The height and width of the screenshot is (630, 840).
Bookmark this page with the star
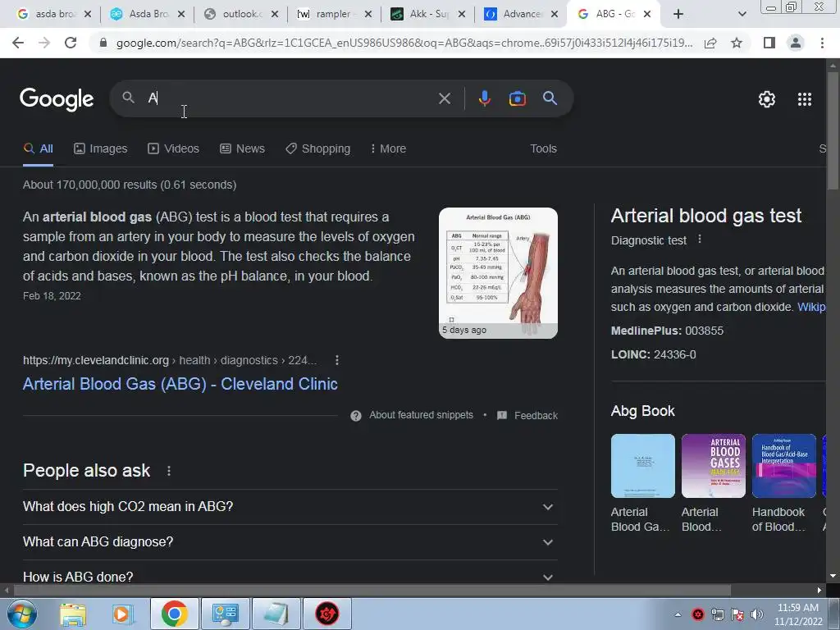pyautogui.click(x=737, y=43)
